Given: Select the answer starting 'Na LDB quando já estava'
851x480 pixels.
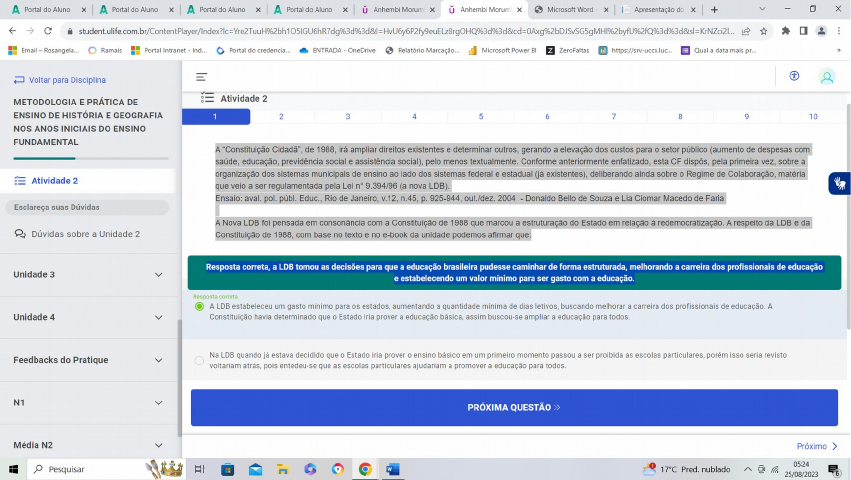Looking at the screenshot, I should pos(200,360).
